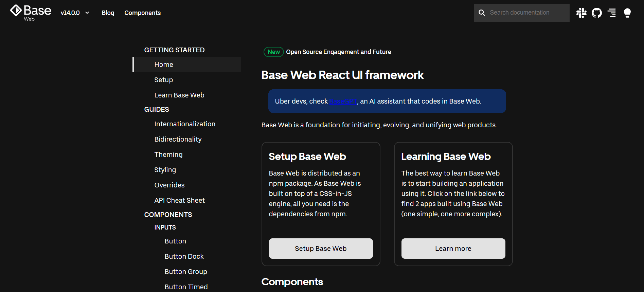The height and width of the screenshot is (292, 644).
Task: Open the Slack community icon
Action: click(582, 13)
